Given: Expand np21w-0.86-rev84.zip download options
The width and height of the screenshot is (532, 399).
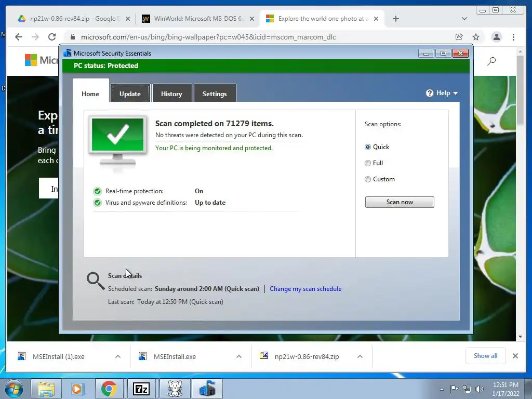Looking at the screenshot, I should click(x=360, y=356).
